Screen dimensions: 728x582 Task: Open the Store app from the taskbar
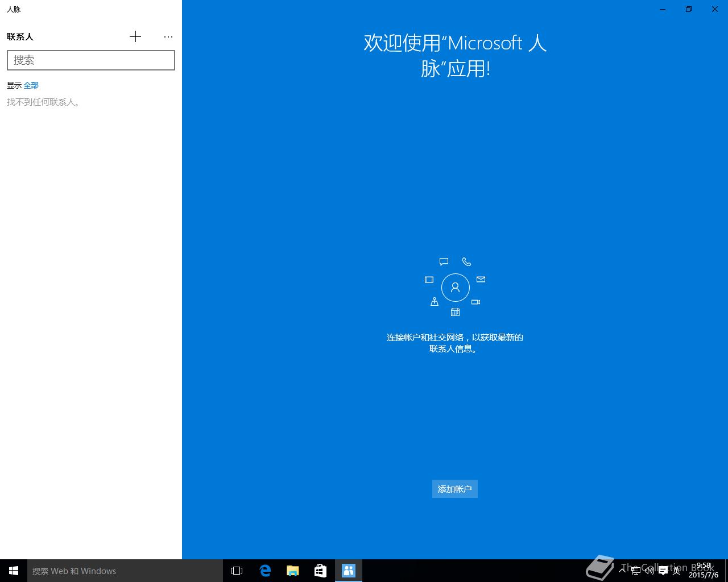tap(321, 571)
